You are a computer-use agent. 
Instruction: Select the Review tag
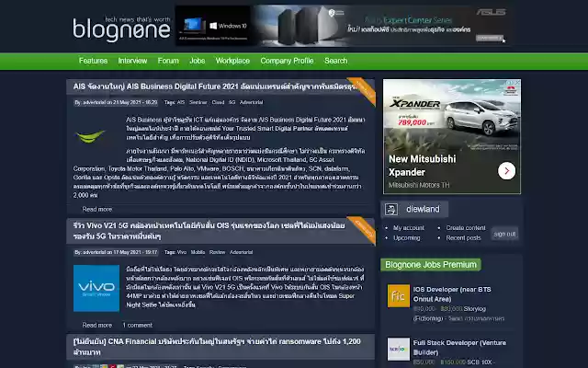[218, 252]
